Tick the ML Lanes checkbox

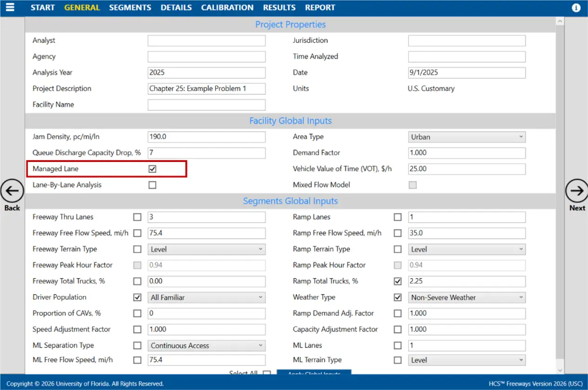click(x=398, y=345)
